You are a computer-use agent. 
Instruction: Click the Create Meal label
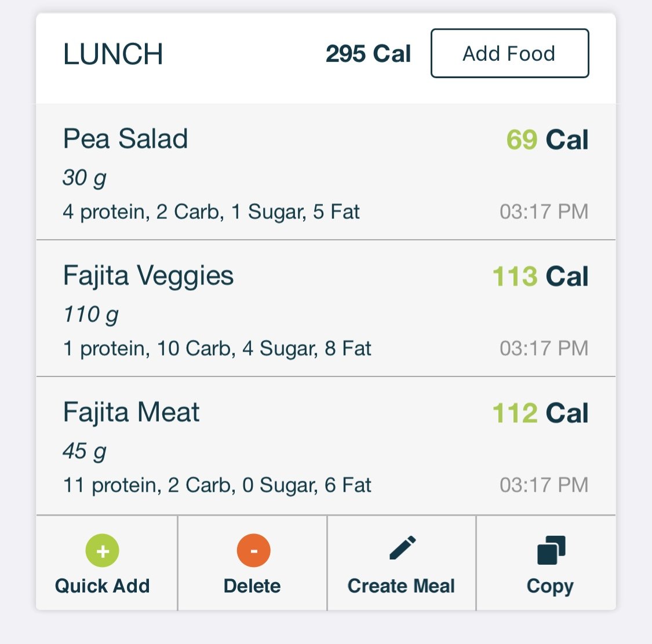click(x=401, y=586)
